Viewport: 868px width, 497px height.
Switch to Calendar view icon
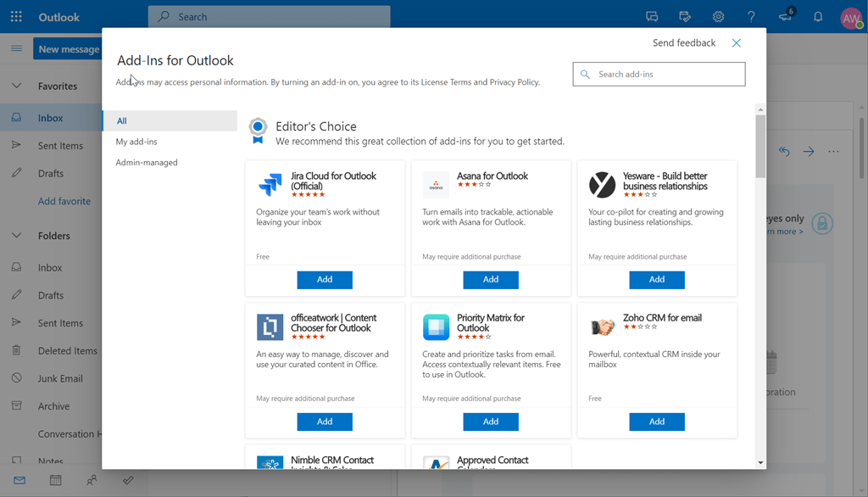coord(55,480)
